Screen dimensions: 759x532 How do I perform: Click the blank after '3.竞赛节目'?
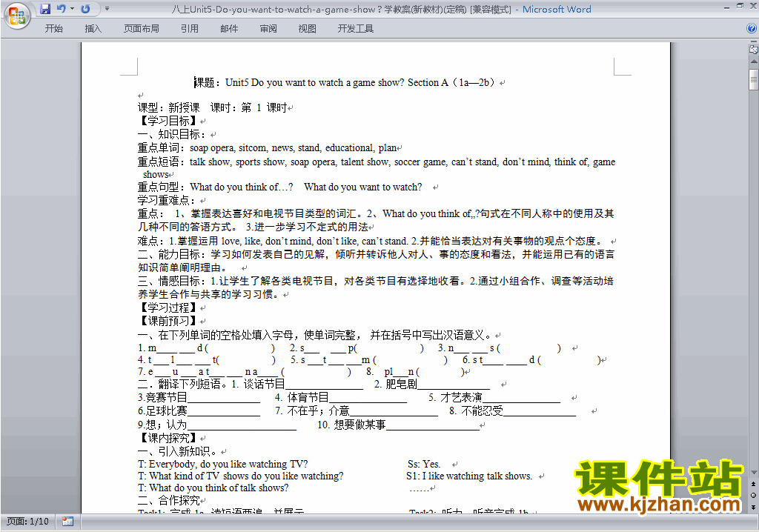click(x=224, y=399)
